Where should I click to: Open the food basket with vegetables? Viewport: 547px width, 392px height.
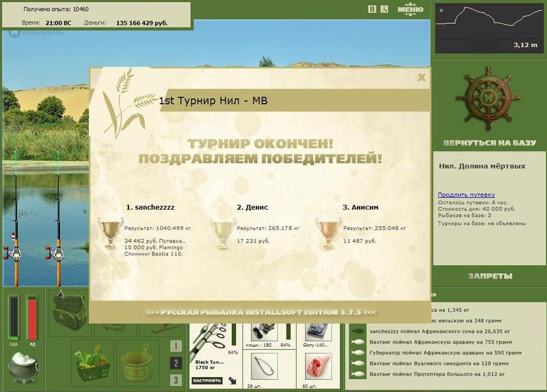coord(92,363)
